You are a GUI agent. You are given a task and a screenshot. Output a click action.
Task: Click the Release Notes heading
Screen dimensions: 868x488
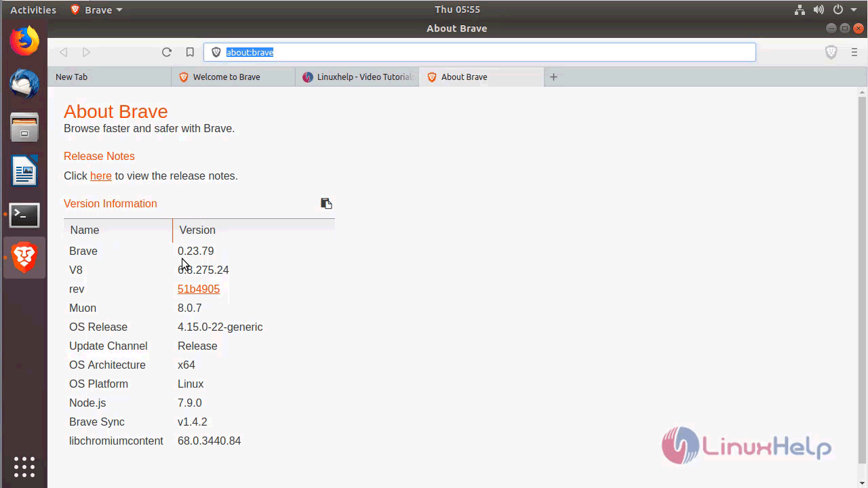pyautogui.click(x=99, y=156)
